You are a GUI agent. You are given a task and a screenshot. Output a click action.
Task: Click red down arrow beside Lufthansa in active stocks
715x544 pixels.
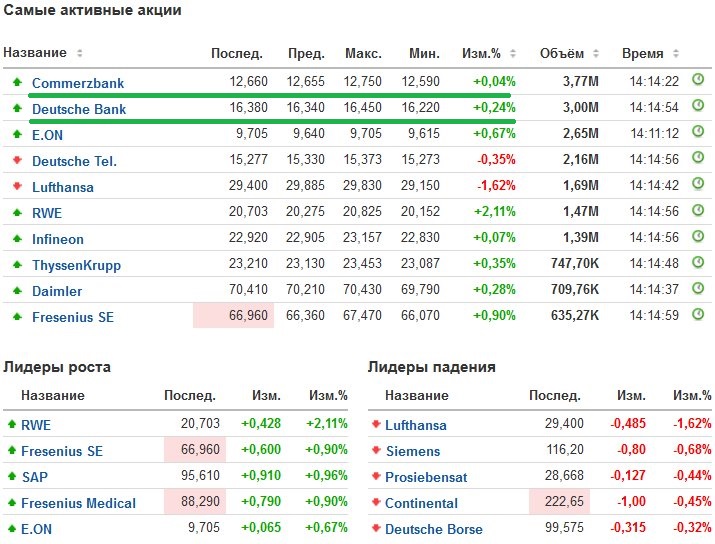pyautogui.click(x=17, y=186)
